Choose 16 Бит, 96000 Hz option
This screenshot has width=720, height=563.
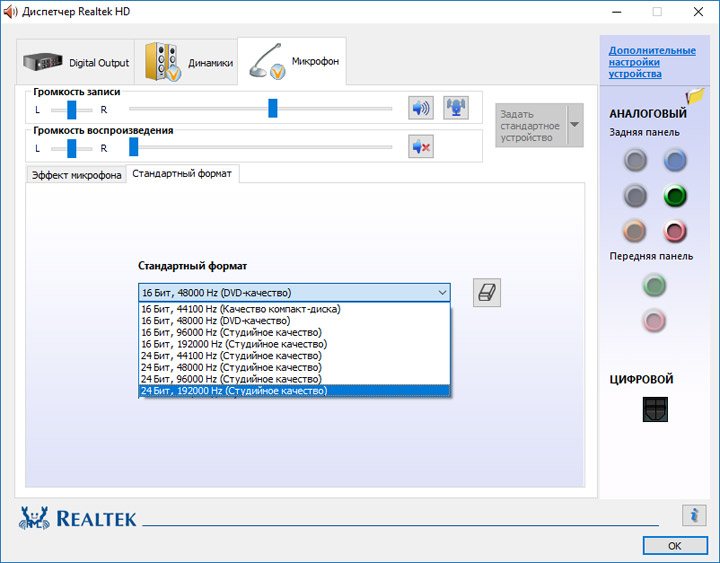click(294, 332)
